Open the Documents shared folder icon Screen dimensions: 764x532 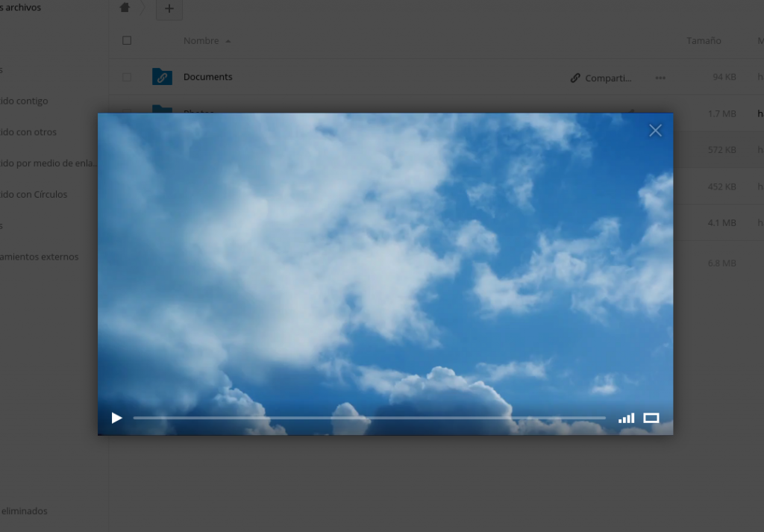tap(162, 76)
